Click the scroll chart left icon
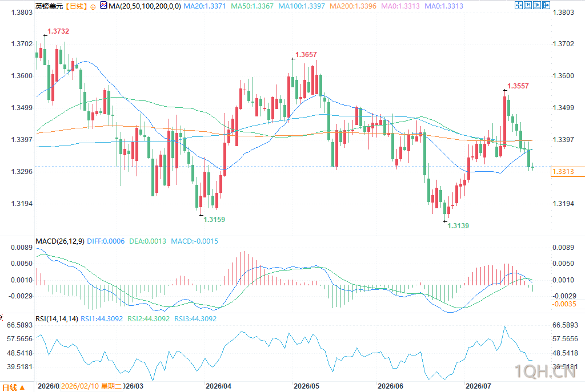The width and height of the screenshot is (585, 392). point(528,5)
